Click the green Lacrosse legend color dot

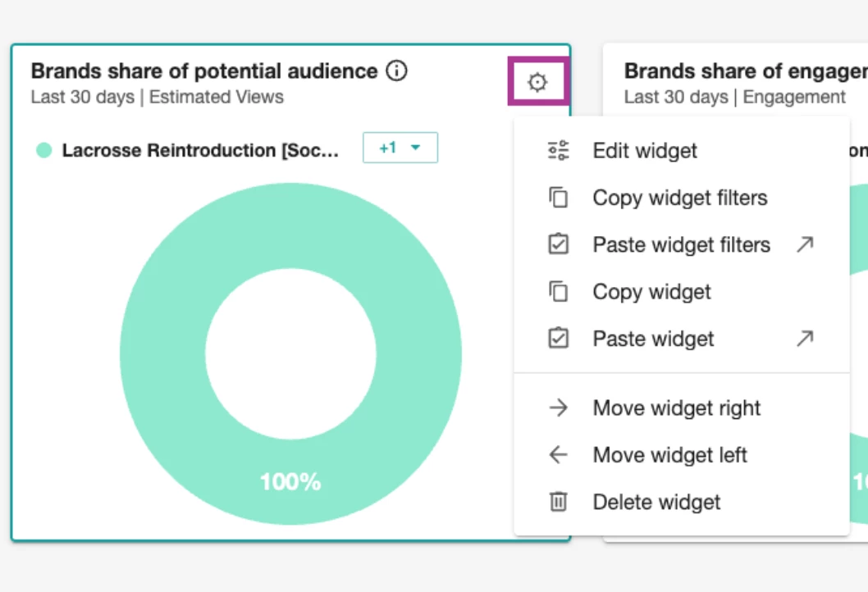(x=44, y=151)
